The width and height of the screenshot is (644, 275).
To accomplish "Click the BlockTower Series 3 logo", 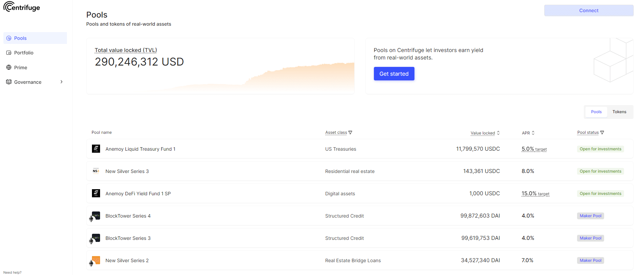I will 95,239.
